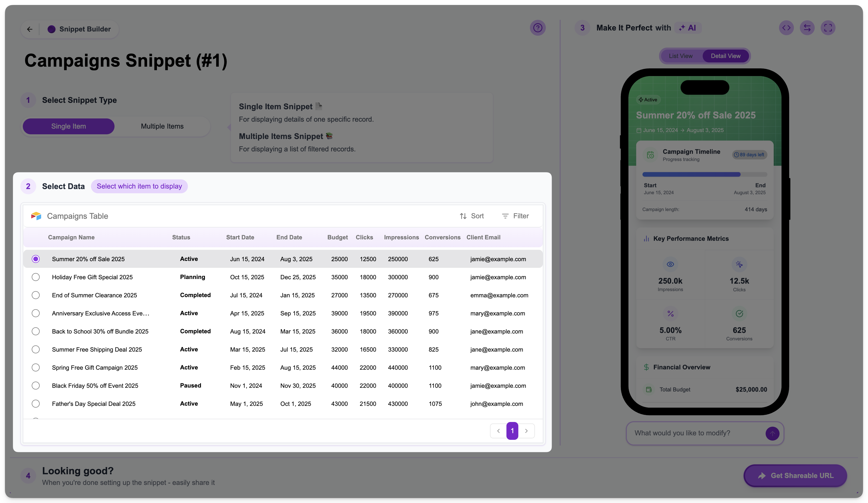The image size is (868, 503).
Task: Go to the next page with the right chevron
Action: (x=526, y=431)
